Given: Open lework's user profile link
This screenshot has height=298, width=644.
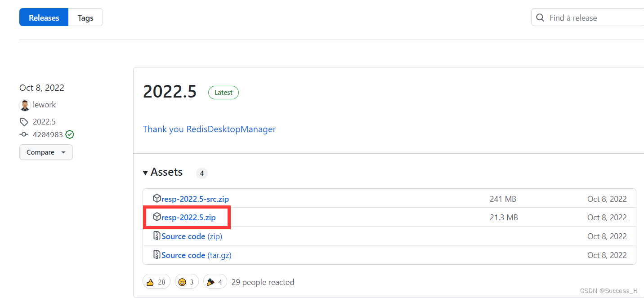Looking at the screenshot, I should 45,105.
